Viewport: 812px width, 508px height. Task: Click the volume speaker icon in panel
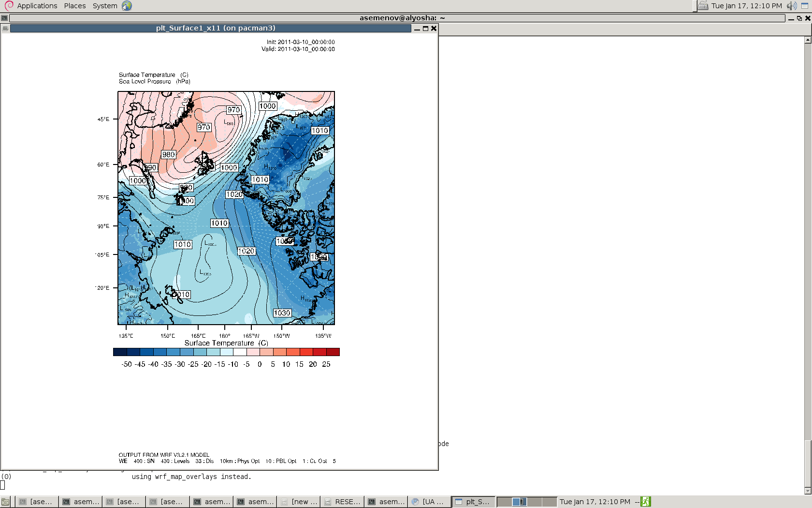click(791, 6)
